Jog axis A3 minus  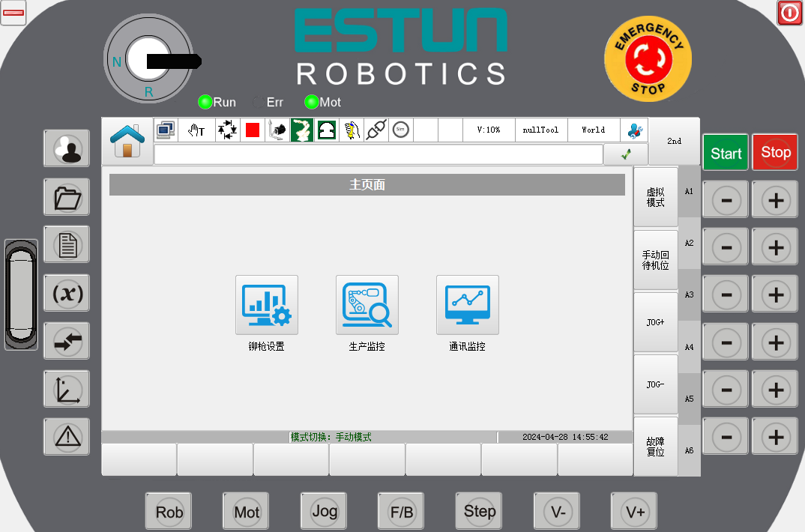tap(726, 294)
